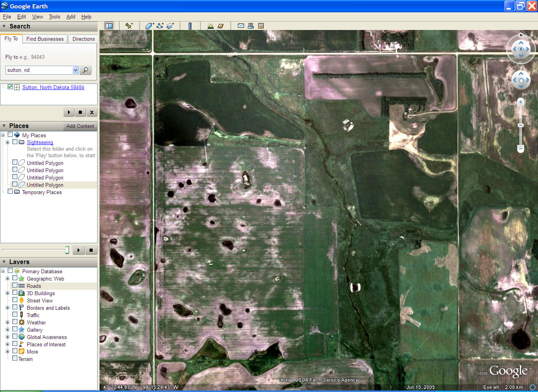Enable the Borders and Labels checkbox

click(15, 307)
